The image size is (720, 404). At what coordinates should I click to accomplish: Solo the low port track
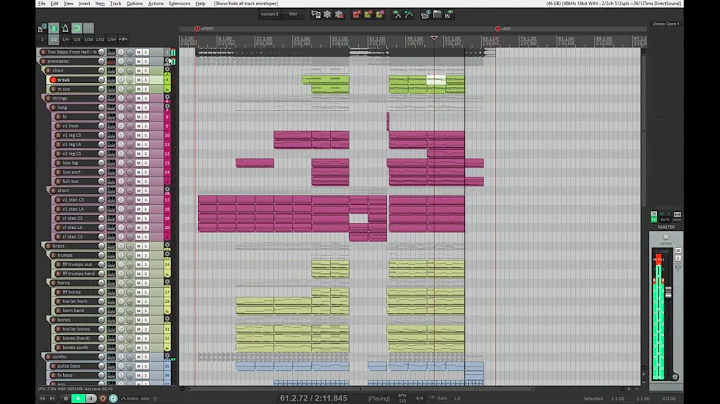pos(145,172)
